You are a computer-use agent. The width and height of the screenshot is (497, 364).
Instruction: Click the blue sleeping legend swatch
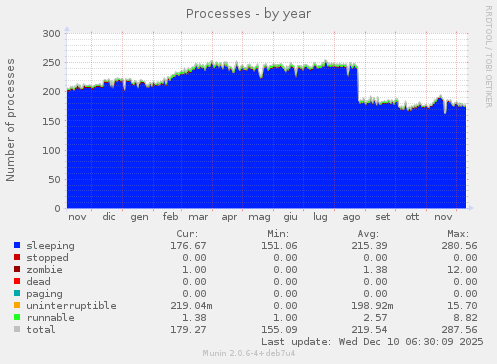pos(17,245)
